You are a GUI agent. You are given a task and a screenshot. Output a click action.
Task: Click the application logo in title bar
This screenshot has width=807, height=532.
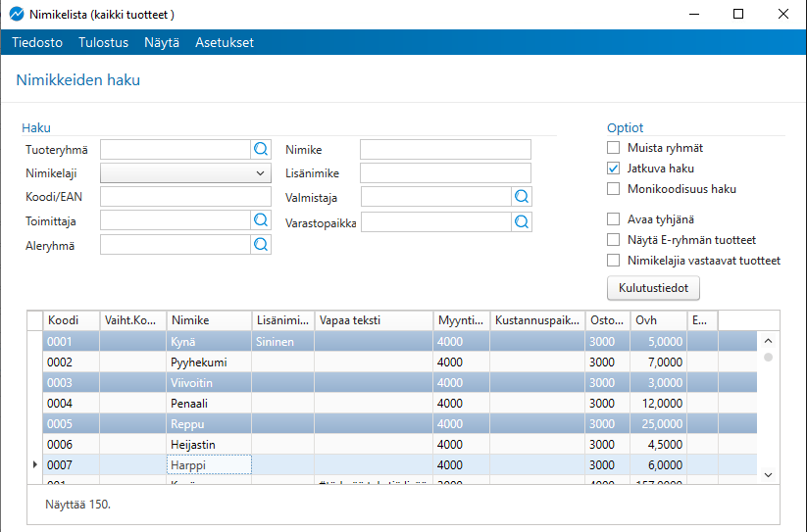(17, 14)
